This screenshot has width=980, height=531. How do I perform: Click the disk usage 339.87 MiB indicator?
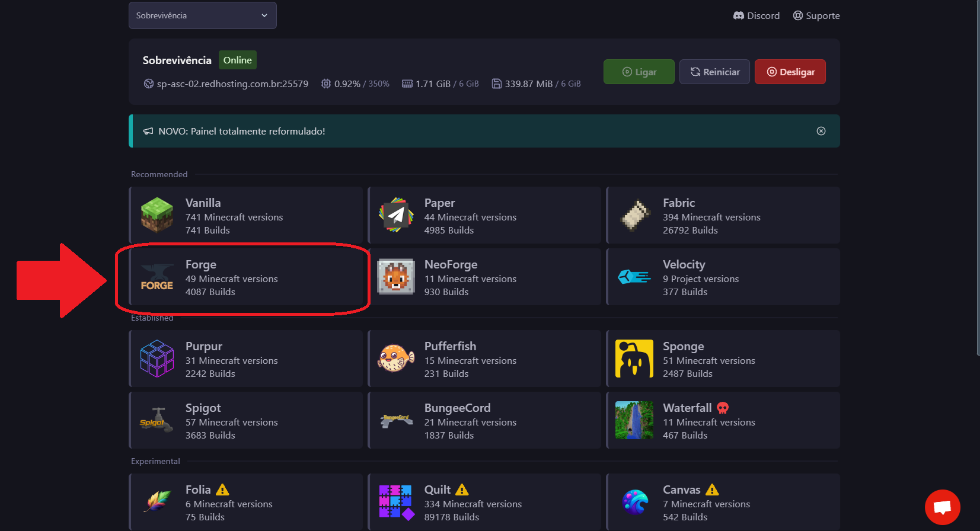pyautogui.click(x=537, y=84)
